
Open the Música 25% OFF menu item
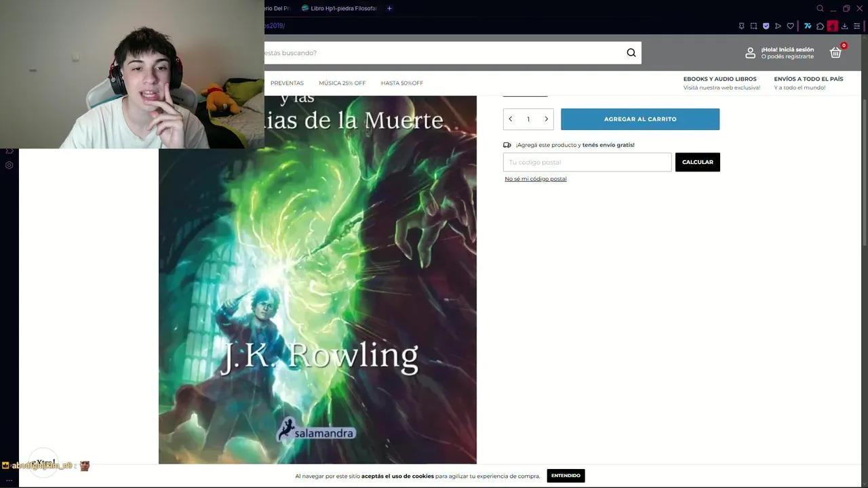coord(342,83)
